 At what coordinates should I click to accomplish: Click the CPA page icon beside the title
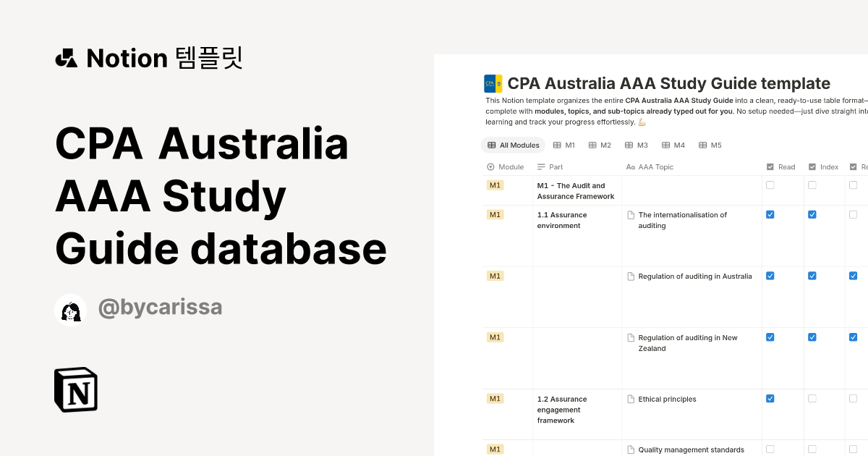tap(493, 83)
